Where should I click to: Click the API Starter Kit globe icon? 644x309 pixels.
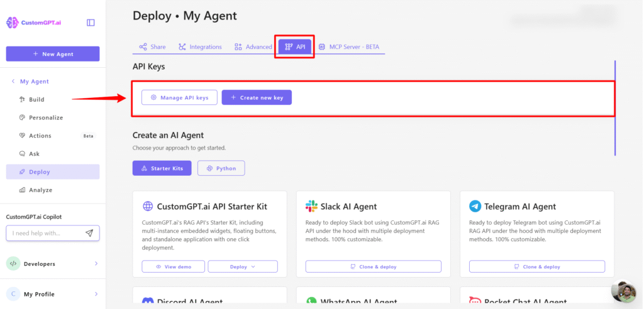tap(148, 206)
